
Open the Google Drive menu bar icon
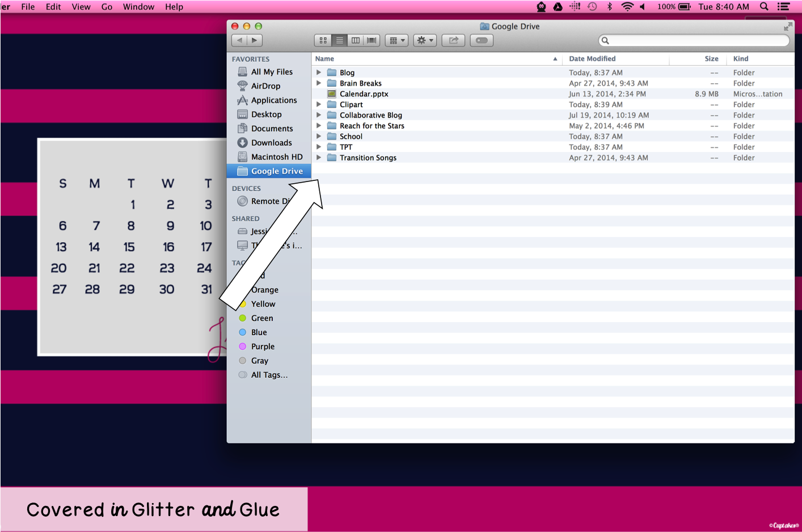click(558, 7)
